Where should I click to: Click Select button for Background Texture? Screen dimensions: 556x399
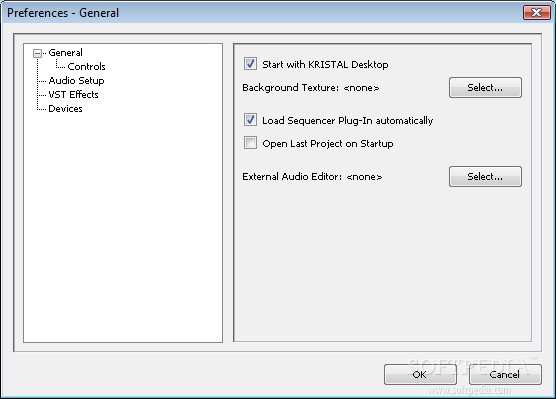pyautogui.click(x=485, y=88)
